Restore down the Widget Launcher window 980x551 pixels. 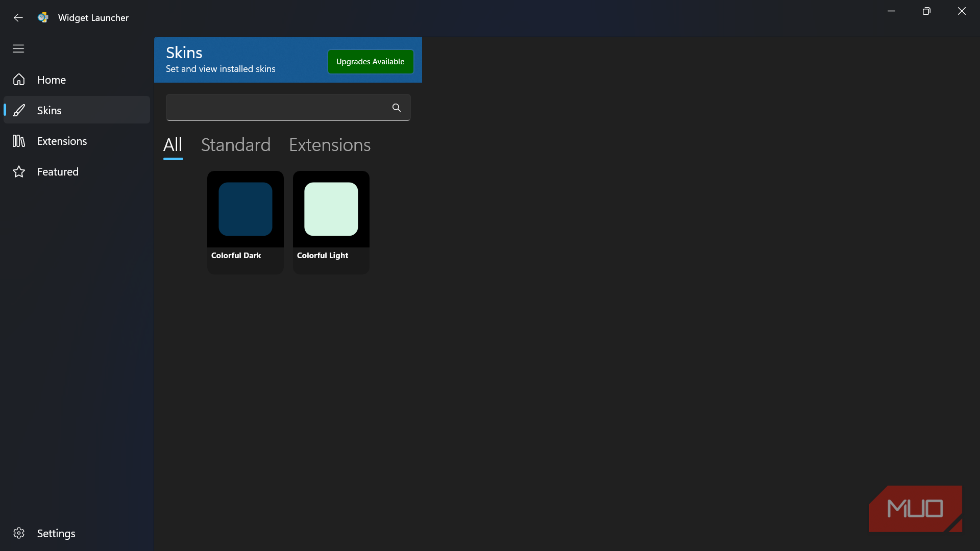click(x=926, y=11)
